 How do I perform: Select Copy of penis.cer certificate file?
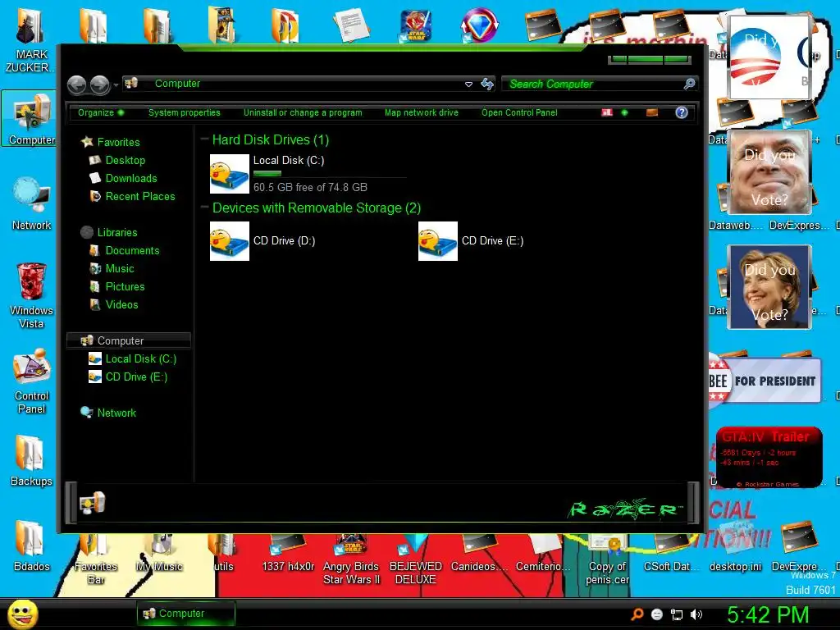(607, 559)
